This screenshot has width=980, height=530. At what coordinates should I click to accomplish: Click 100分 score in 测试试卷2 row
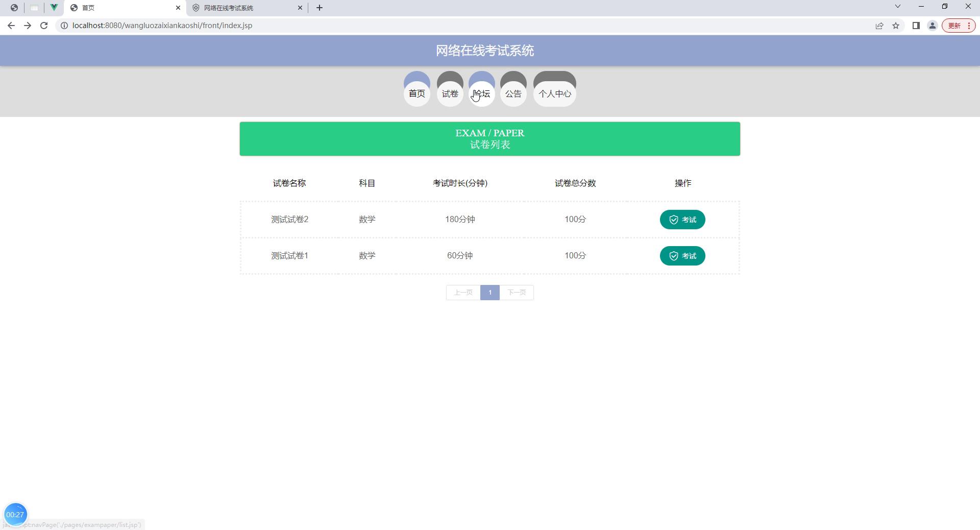pos(575,220)
